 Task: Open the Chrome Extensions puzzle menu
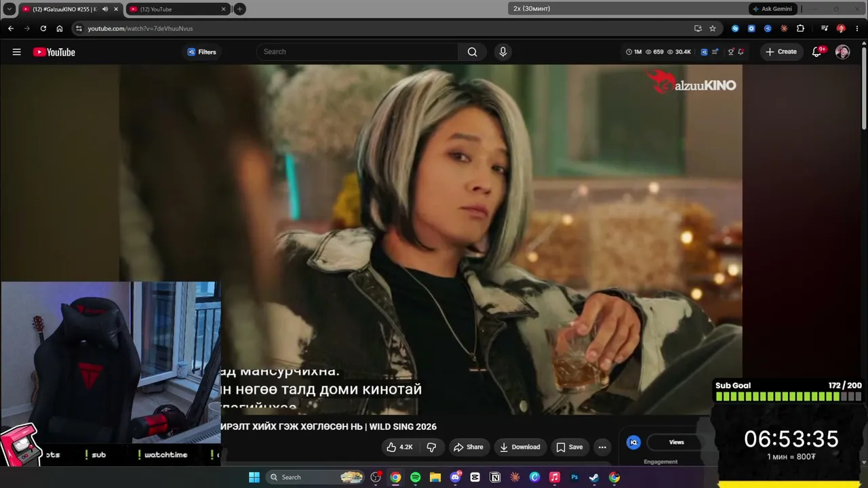[x=801, y=28]
